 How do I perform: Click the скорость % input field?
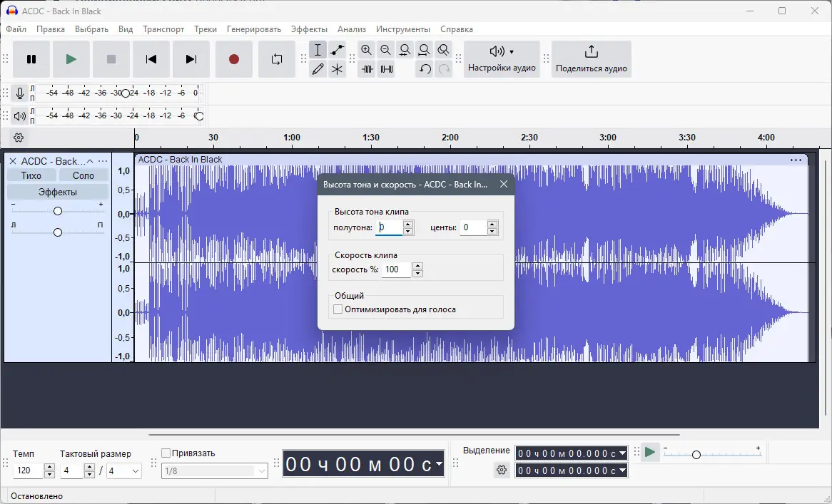pyautogui.click(x=396, y=269)
